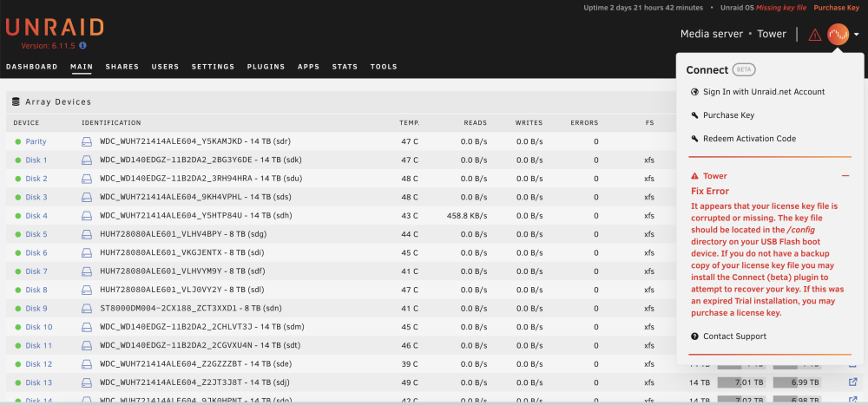The image size is (868, 405).
Task: Click the drive icon for Disk 4
Action: pos(86,216)
